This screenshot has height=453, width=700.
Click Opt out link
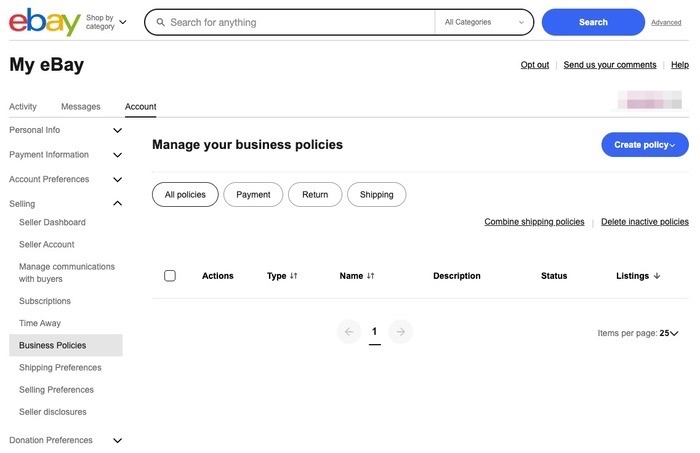(535, 65)
